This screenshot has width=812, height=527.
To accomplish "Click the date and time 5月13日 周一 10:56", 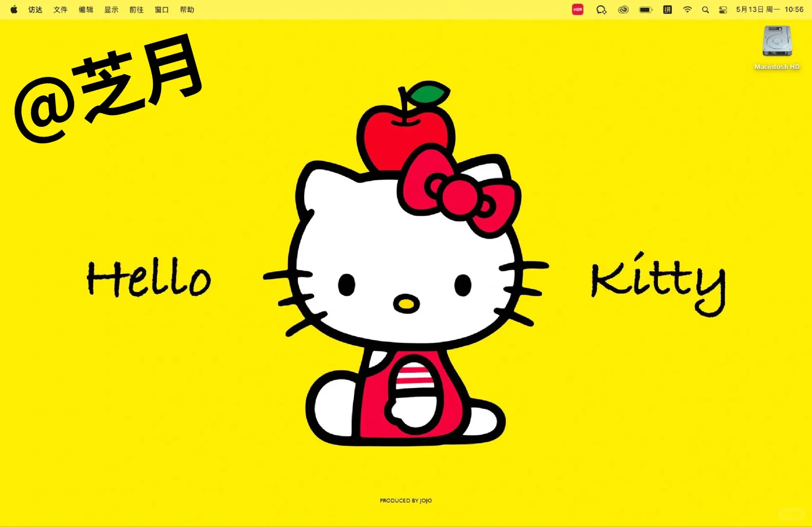I will tap(770, 10).
